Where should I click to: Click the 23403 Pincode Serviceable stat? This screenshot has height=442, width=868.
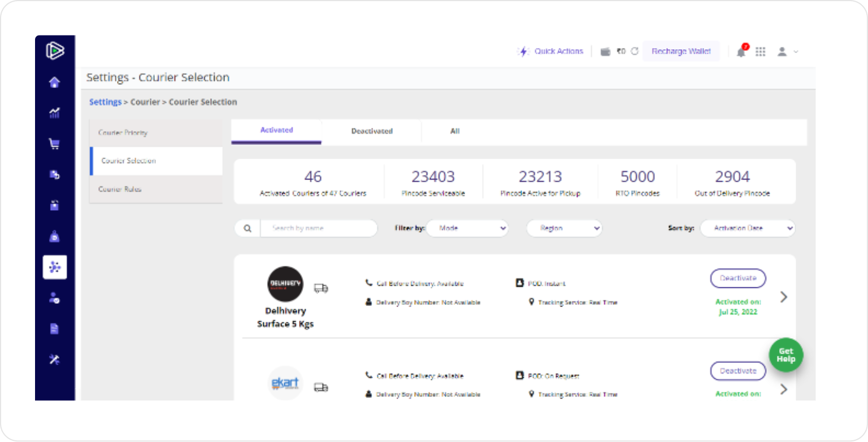click(433, 183)
